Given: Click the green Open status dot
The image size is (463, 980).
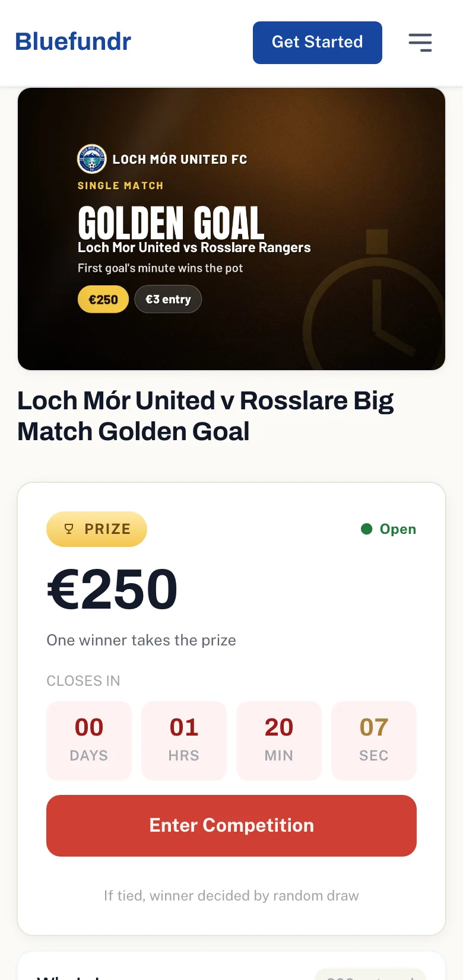Looking at the screenshot, I should [x=367, y=529].
